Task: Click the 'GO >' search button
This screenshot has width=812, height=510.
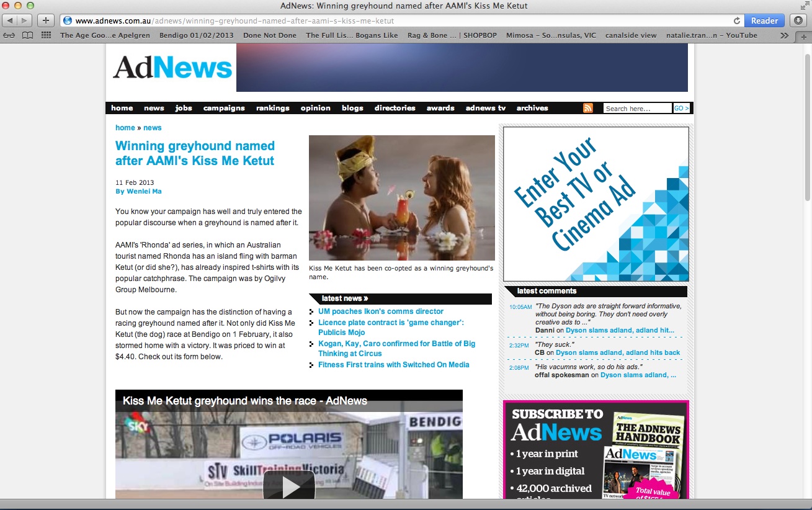Action: click(x=681, y=108)
